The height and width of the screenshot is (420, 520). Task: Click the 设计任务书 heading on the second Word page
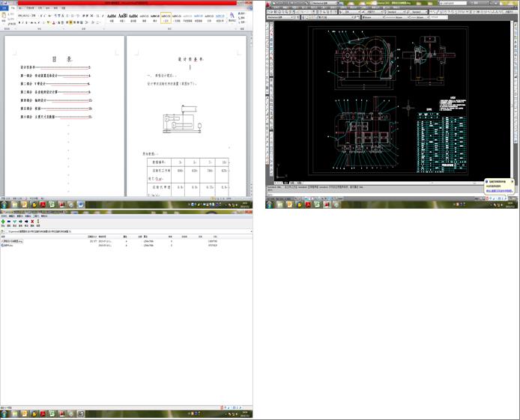[x=190, y=59]
